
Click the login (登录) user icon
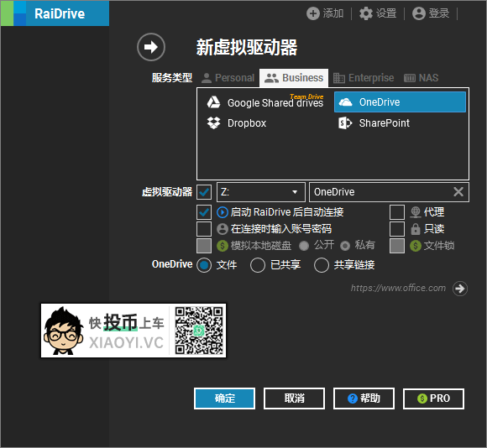point(418,13)
